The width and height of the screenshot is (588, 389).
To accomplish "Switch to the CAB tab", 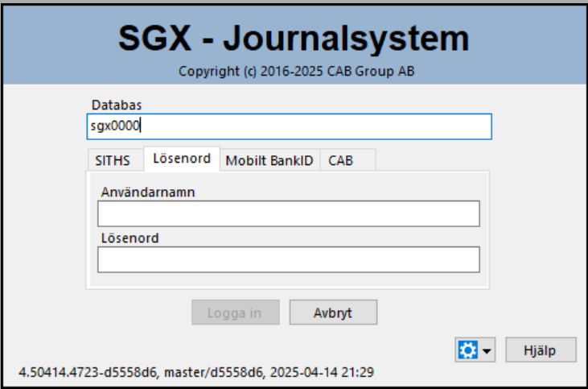I will (x=347, y=160).
